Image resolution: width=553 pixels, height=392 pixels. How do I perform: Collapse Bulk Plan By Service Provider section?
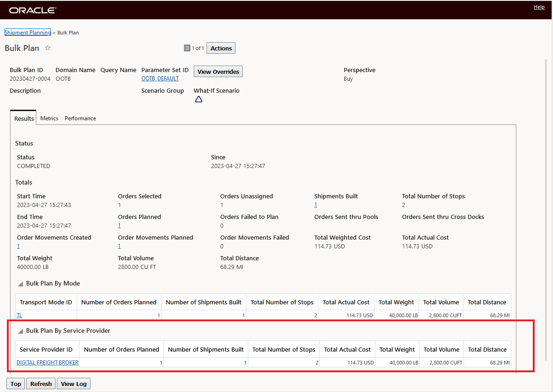(x=20, y=331)
